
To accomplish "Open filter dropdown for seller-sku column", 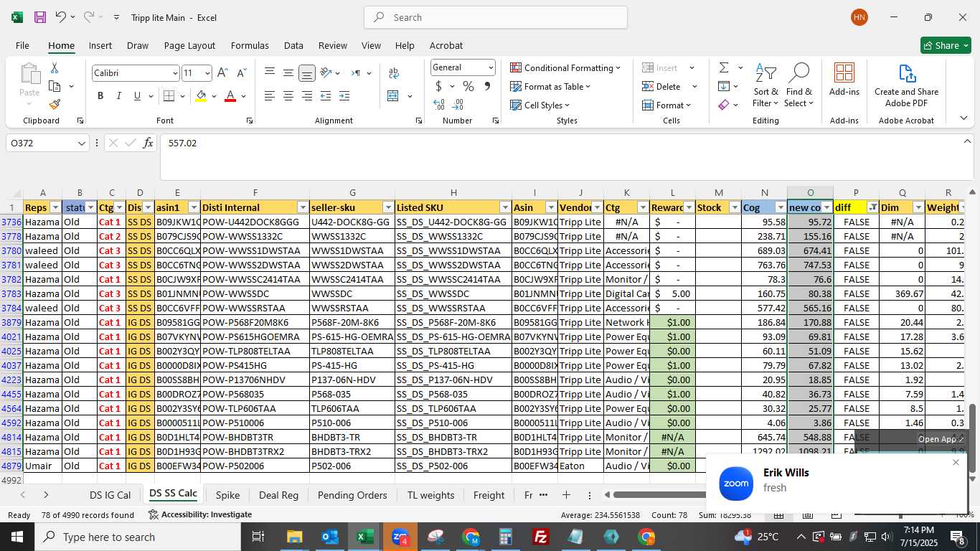I will pos(387,207).
